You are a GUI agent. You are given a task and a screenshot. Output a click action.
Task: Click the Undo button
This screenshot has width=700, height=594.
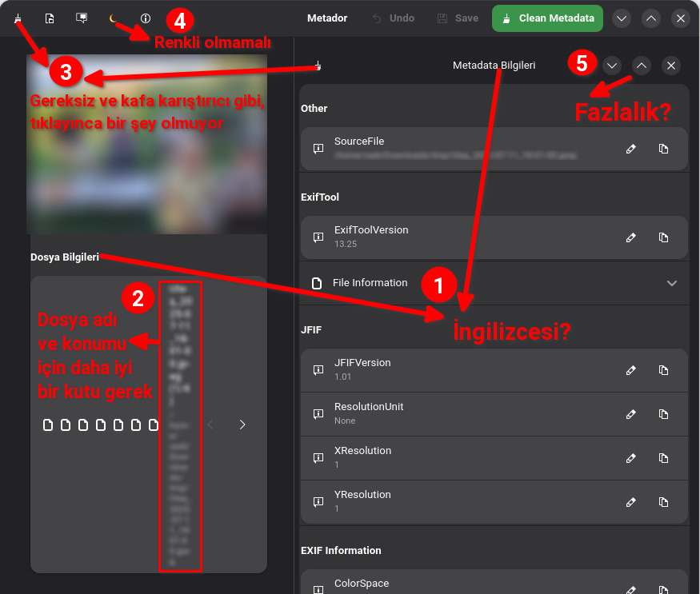coord(393,18)
